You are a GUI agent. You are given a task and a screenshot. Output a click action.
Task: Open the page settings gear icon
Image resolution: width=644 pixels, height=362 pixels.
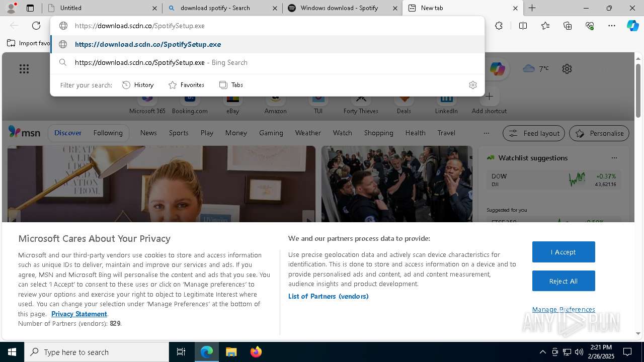click(567, 69)
